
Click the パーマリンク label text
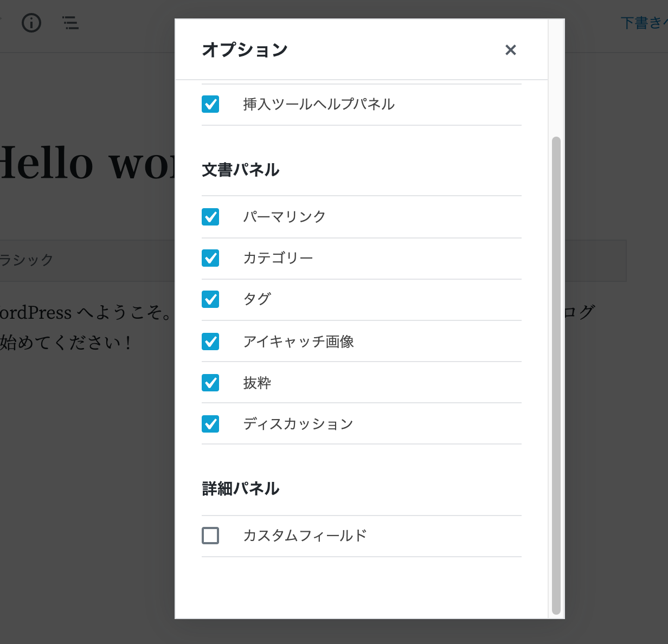[284, 217]
